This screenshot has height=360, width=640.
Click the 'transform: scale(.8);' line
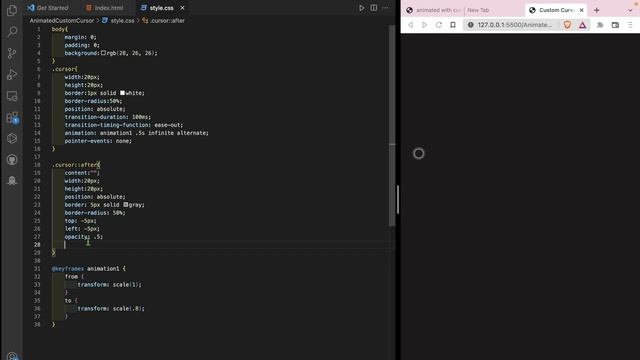111,309
